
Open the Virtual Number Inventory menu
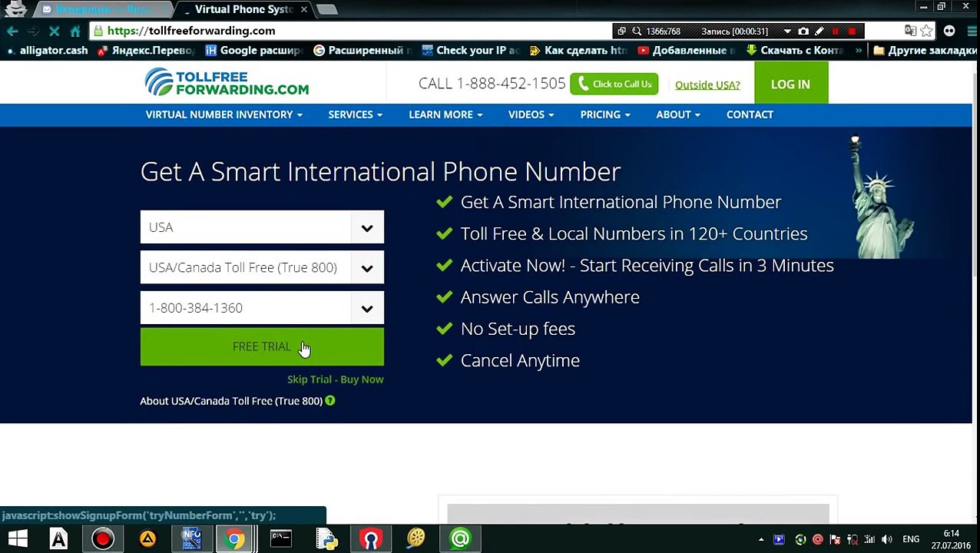pyautogui.click(x=223, y=114)
